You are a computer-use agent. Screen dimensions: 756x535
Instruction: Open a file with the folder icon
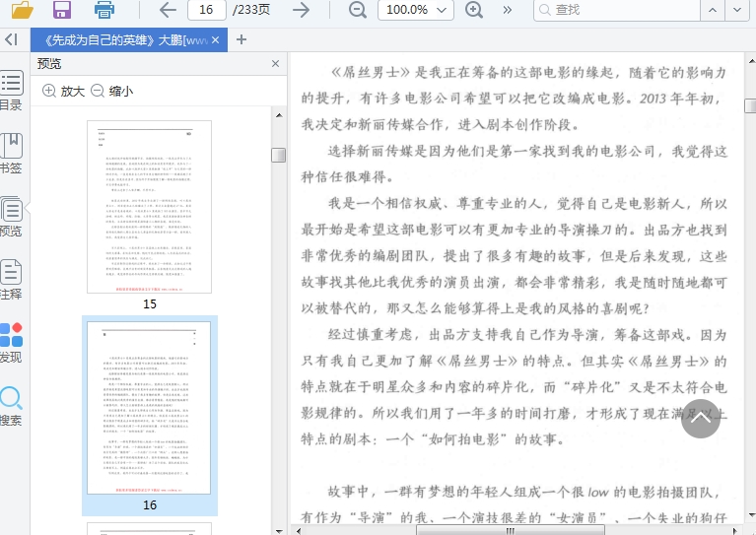point(23,10)
